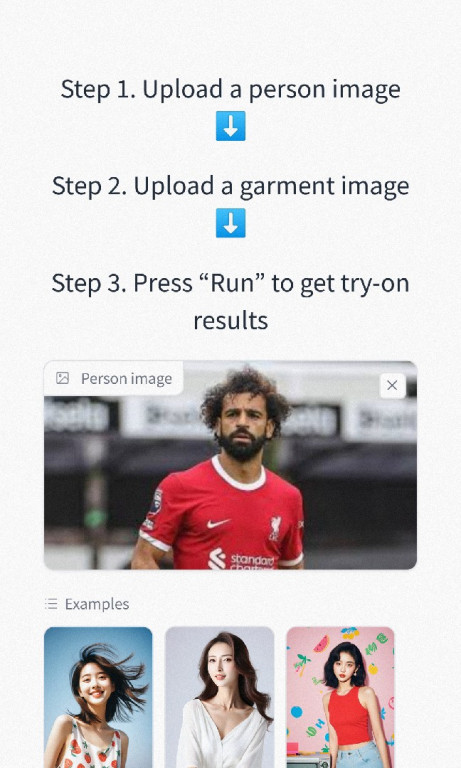Screen dimensions: 461x768
Task: Click the down-arrow emoji under Step 2
Action: (230, 223)
